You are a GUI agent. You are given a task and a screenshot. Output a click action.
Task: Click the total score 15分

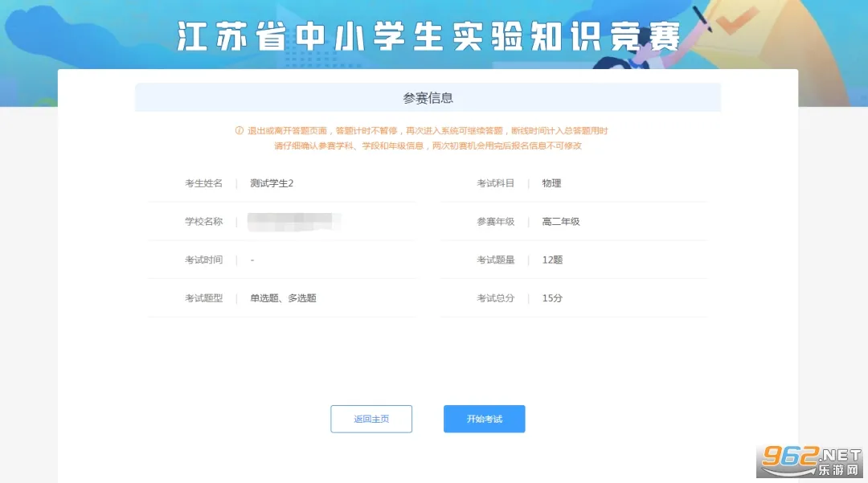click(552, 297)
